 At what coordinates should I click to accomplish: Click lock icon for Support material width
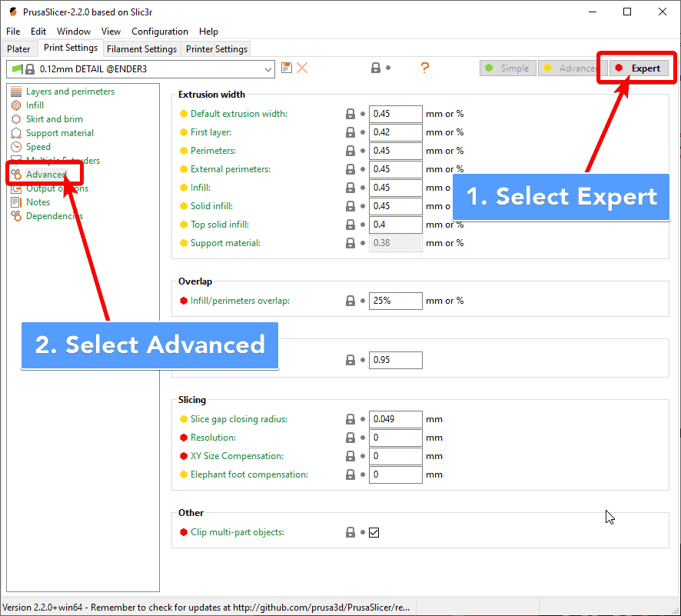(x=350, y=243)
